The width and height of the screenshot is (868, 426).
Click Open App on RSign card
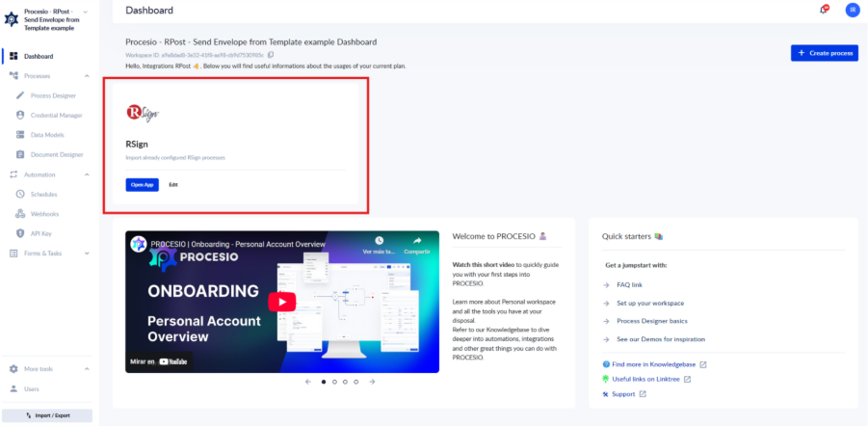coord(142,184)
